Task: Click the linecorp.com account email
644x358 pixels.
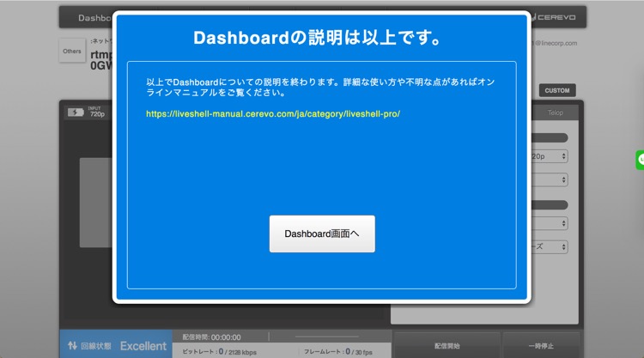Action: tap(556, 43)
